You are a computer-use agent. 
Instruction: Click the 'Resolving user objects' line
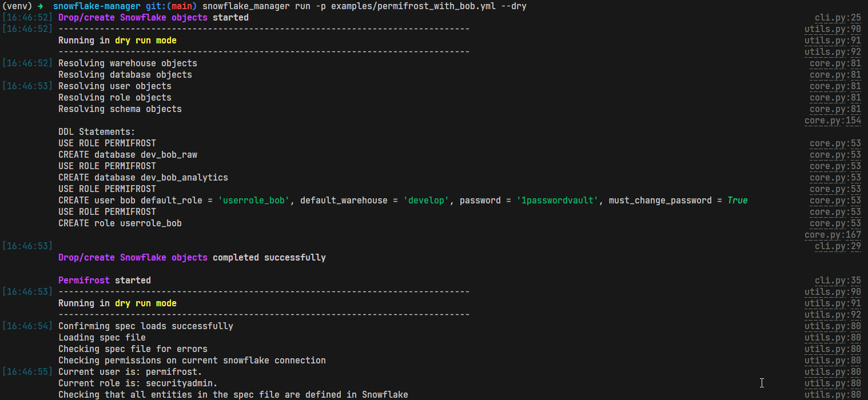coord(115,86)
